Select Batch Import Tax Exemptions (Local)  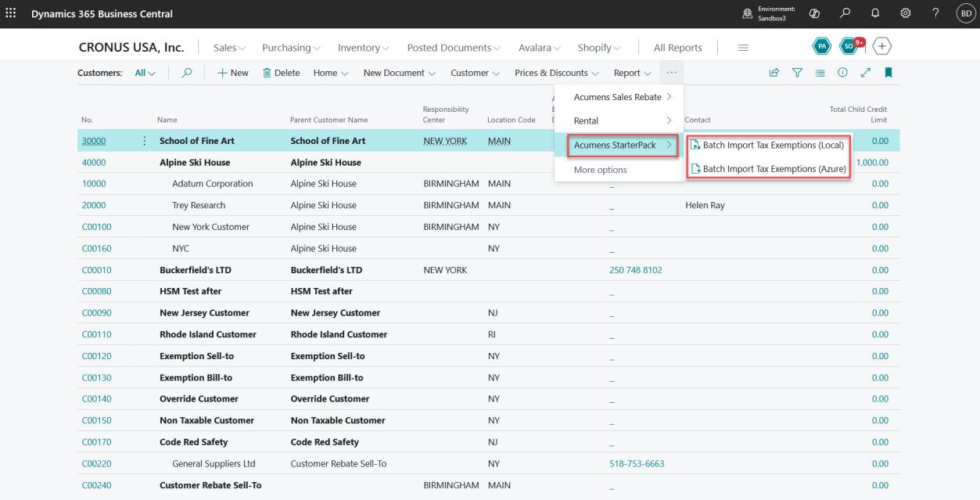click(x=767, y=146)
